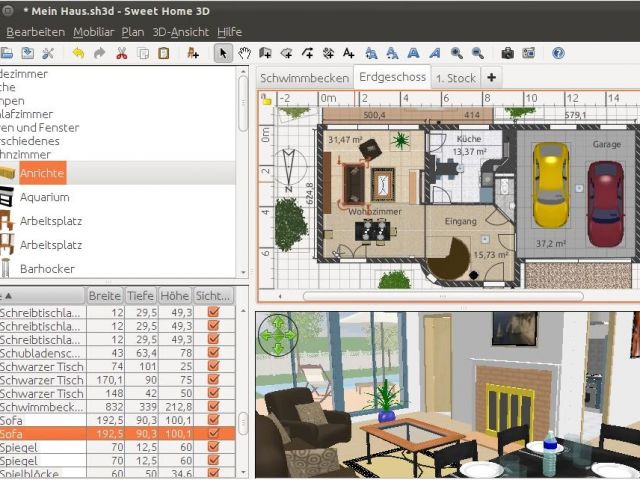This screenshot has width=640, height=480.
Task: Select Türen und Fenster catalog category
Action: 40,127
